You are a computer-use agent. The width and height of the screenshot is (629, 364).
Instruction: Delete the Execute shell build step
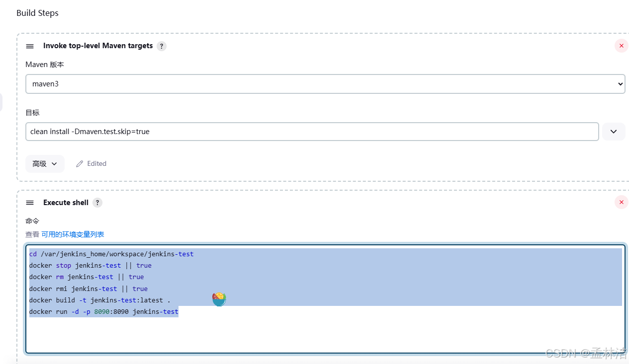click(622, 202)
